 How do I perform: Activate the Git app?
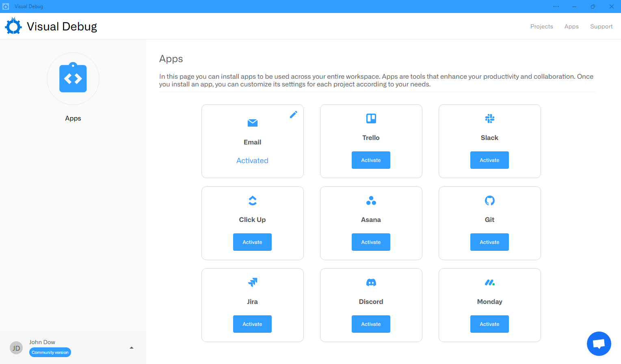489,242
